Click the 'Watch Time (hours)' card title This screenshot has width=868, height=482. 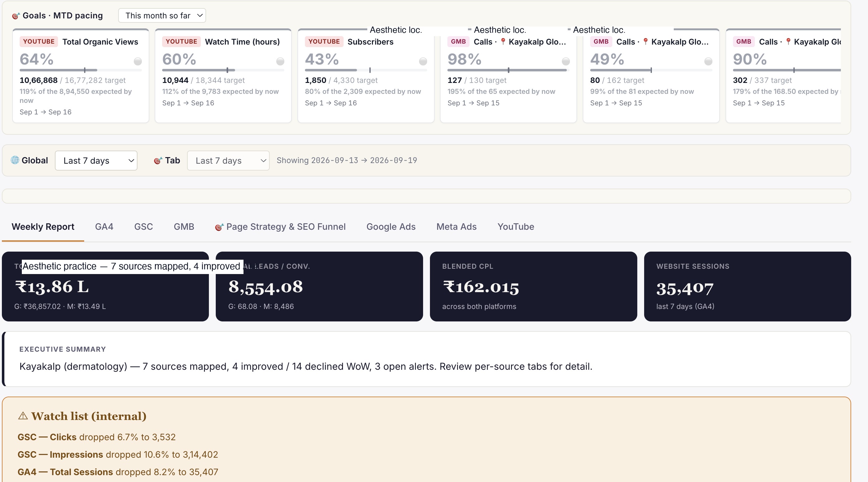pos(242,42)
